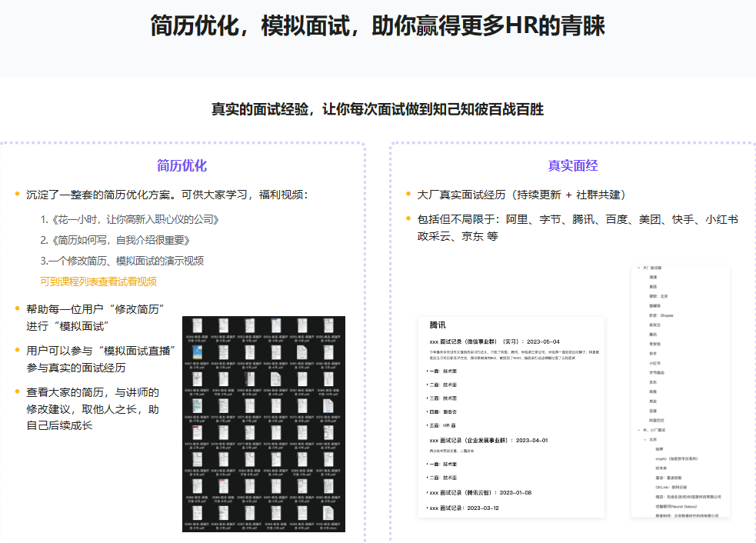Click the 简历优化 section heading
The image size is (756, 543).
182,165
